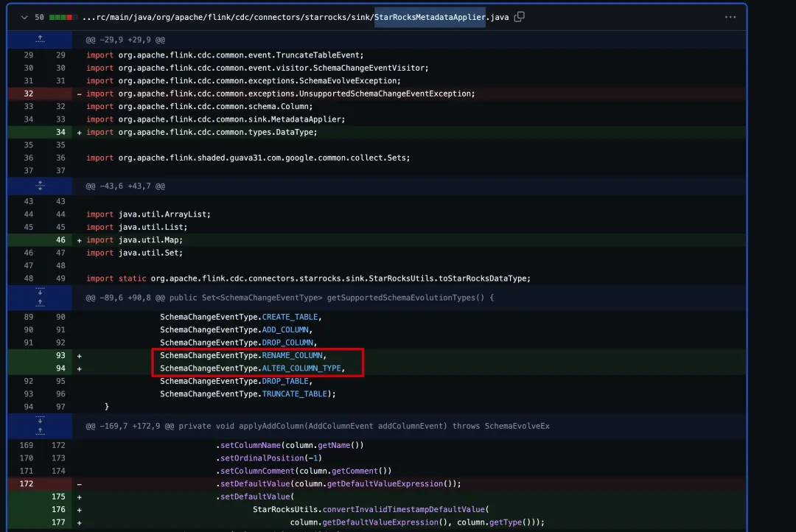Open the file options ellipsis menu
This screenshot has height=532, width=796.
click(x=730, y=17)
